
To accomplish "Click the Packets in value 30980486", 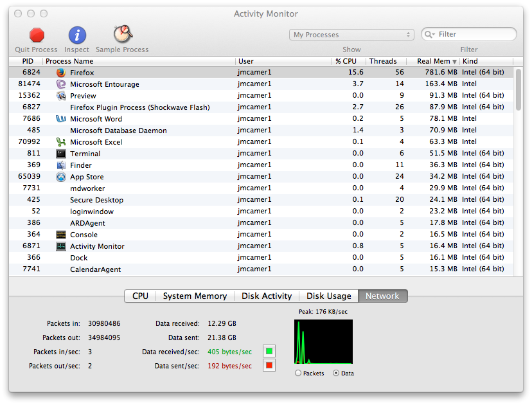I will [x=104, y=323].
